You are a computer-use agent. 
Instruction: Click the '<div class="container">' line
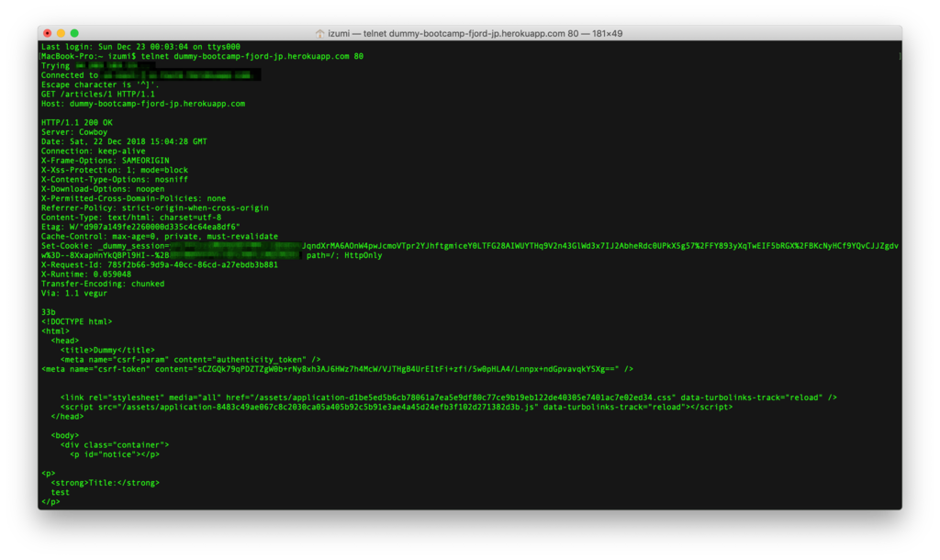[x=115, y=445]
